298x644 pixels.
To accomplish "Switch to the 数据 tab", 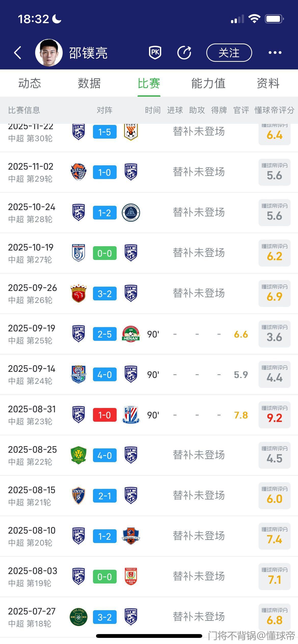I will coord(89,83).
